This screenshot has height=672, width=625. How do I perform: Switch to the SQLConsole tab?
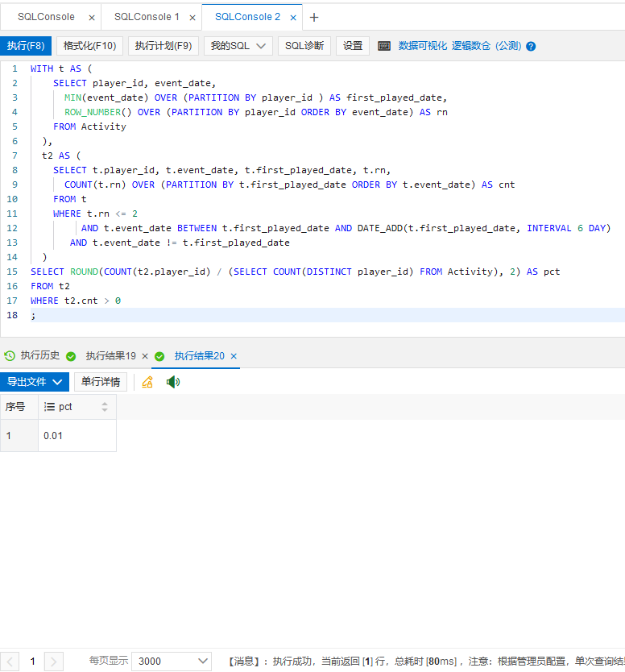[46, 17]
